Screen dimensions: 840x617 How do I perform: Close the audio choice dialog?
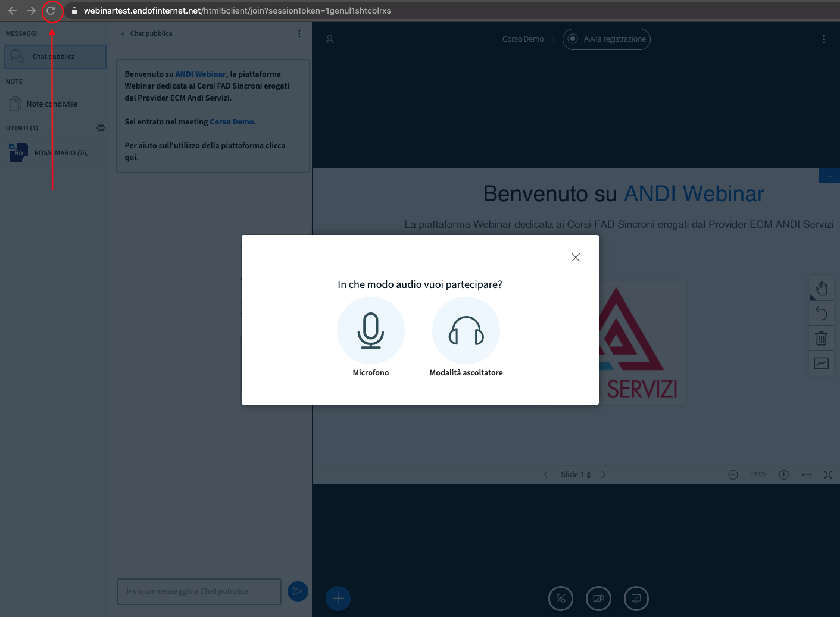(x=575, y=258)
